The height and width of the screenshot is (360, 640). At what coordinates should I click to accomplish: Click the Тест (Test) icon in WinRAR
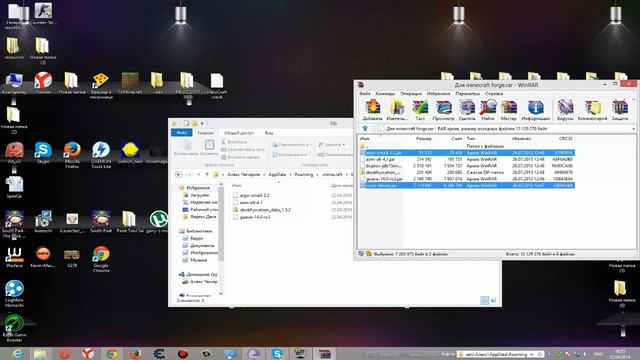tap(420, 110)
